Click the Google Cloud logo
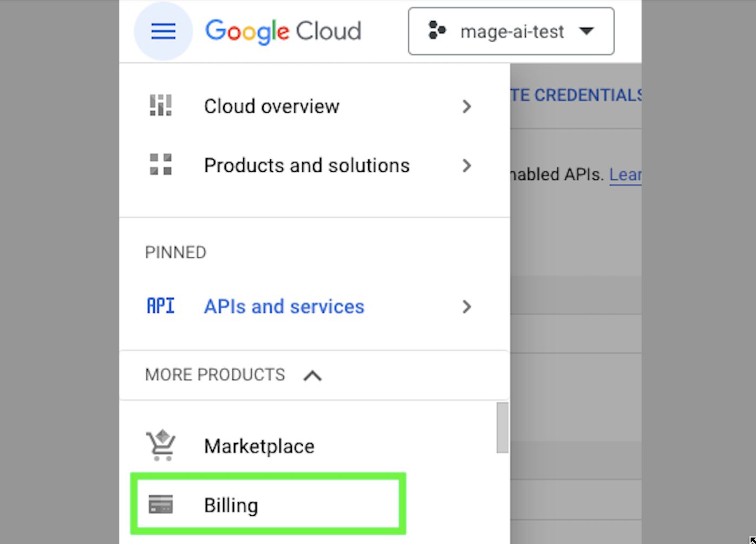The height and width of the screenshot is (544, 756). tap(283, 31)
